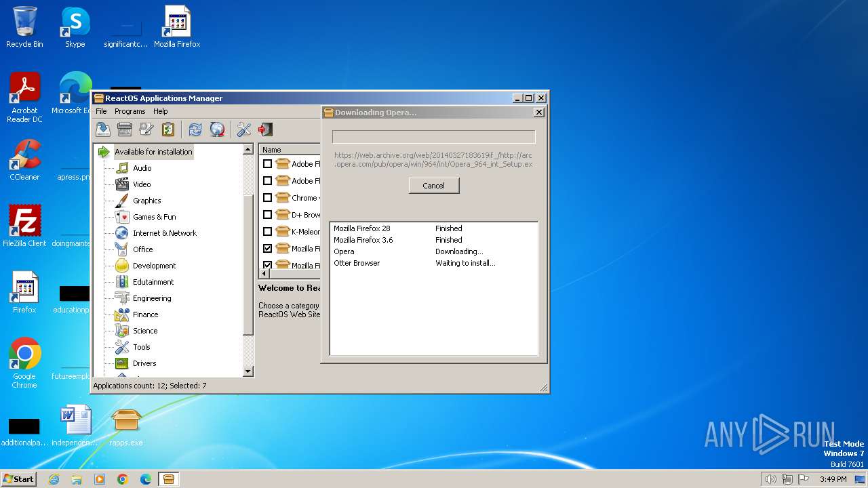Open the Start menu
868x488 pixels.
click(18, 479)
